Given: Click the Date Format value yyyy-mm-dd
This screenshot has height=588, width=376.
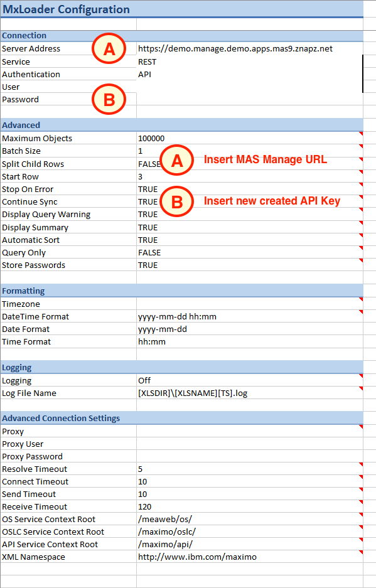Looking at the screenshot, I should click(250, 329).
